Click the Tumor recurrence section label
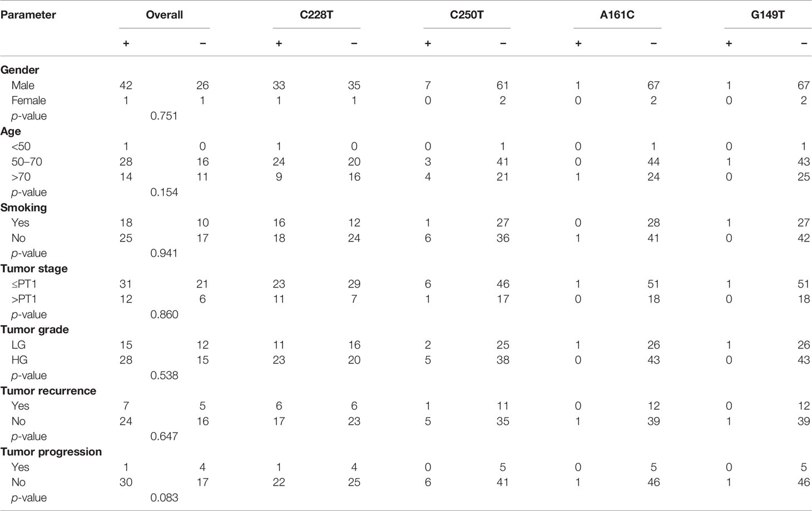The height and width of the screenshot is (511, 812). (48, 391)
